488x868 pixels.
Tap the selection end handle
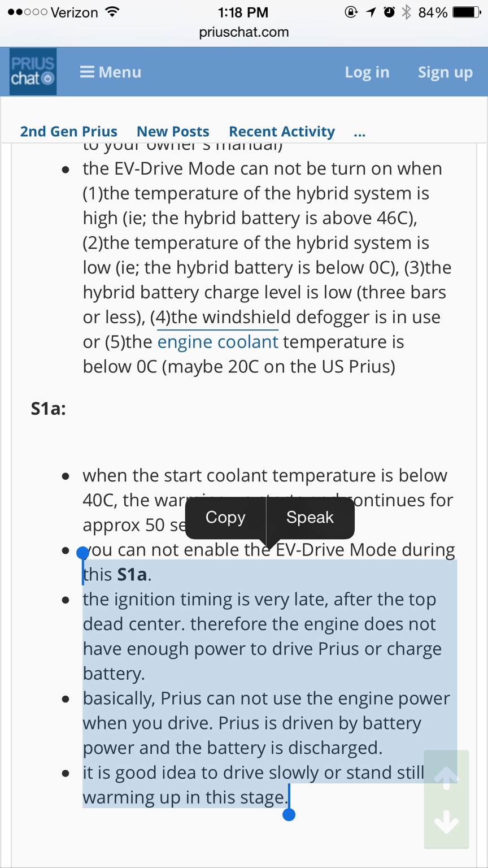click(289, 814)
